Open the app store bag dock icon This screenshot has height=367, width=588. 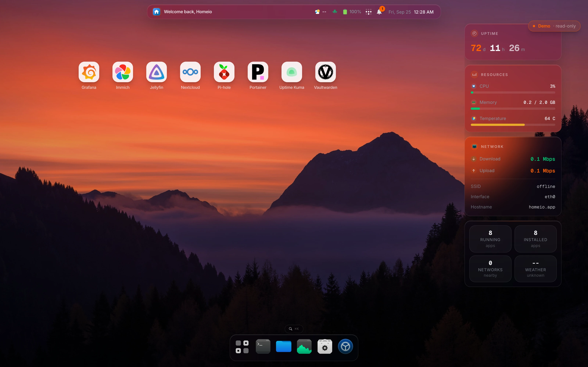[325, 347]
